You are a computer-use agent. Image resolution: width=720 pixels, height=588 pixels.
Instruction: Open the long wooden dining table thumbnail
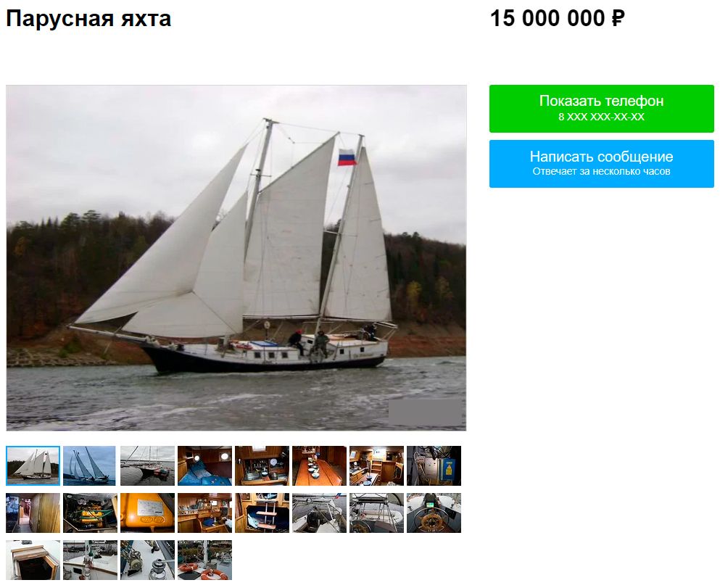[319, 465]
